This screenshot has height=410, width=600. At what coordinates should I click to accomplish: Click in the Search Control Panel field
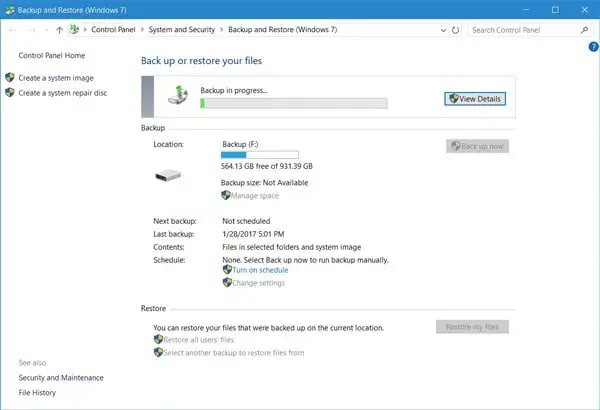[x=518, y=30]
